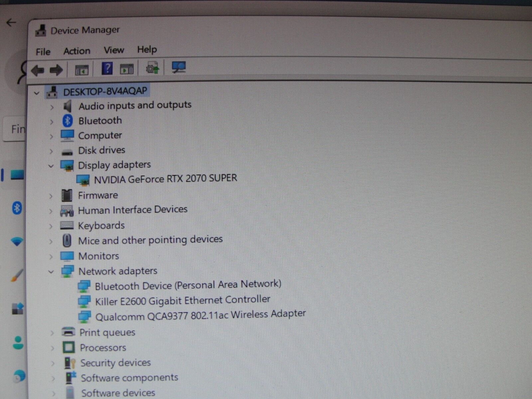
Task: Click the Update device driver toolbar icon
Action: 153,68
